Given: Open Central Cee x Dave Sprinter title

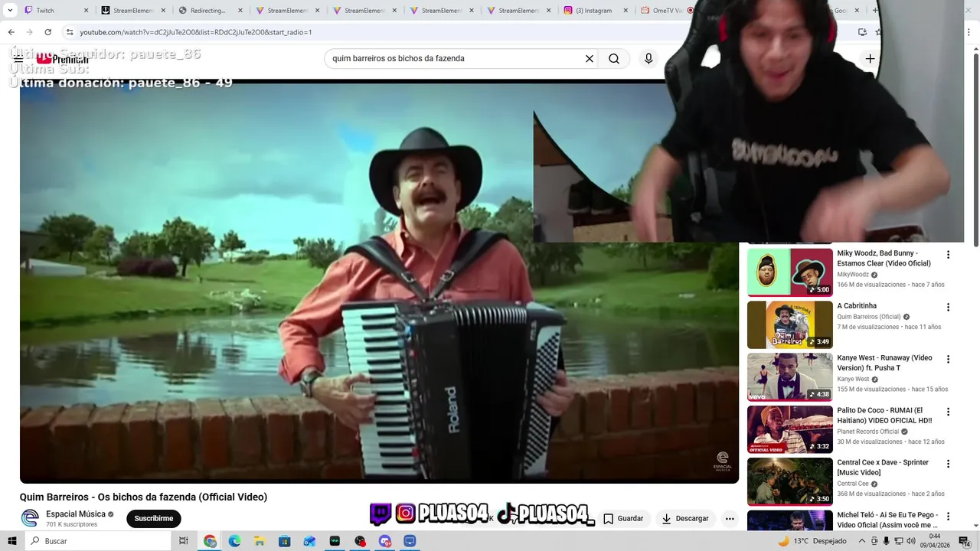Looking at the screenshot, I should point(883,468).
